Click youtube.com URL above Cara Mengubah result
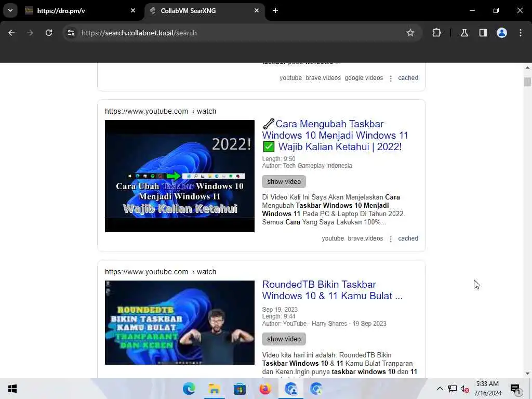The width and height of the screenshot is (532, 399). click(x=160, y=111)
